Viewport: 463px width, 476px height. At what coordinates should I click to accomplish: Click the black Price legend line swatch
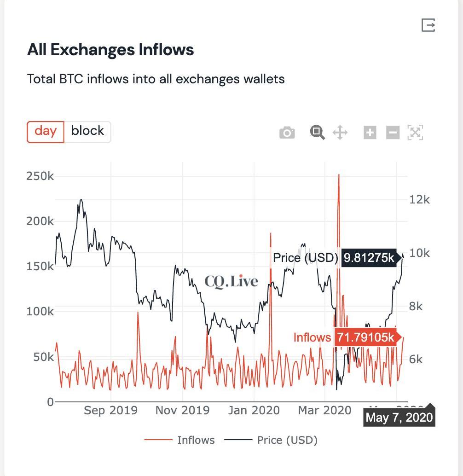pos(238,440)
